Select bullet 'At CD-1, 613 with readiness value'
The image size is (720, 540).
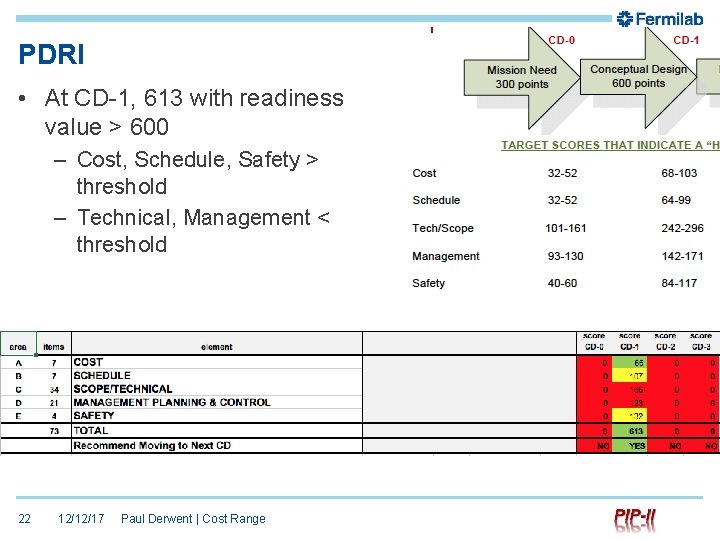coord(194,112)
